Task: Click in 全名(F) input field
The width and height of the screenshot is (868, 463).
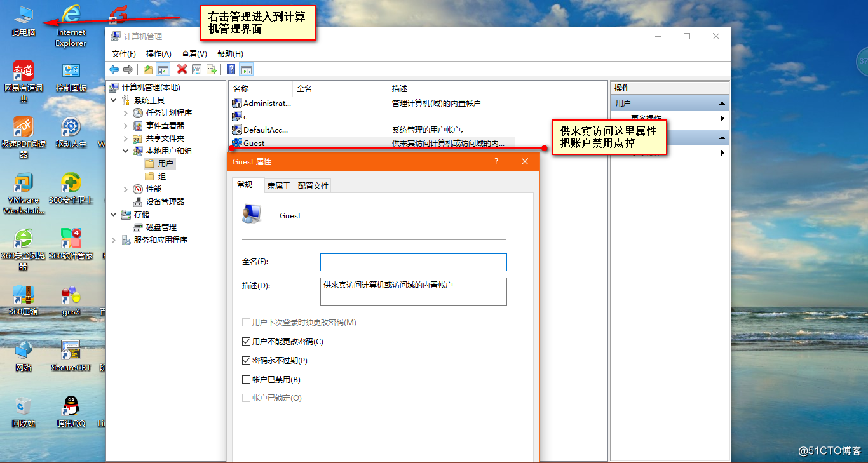Action: (414, 262)
